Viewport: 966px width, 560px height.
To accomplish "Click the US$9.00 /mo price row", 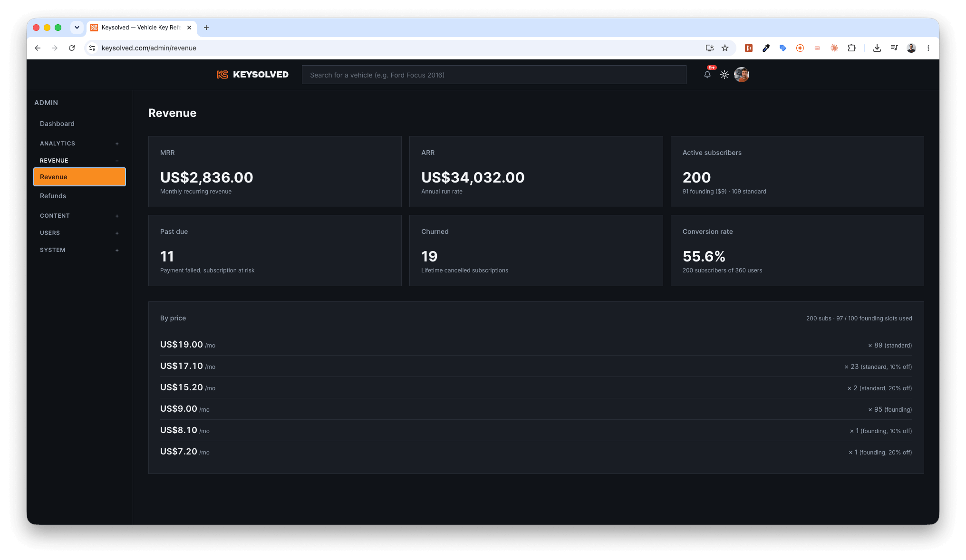I will coord(536,409).
